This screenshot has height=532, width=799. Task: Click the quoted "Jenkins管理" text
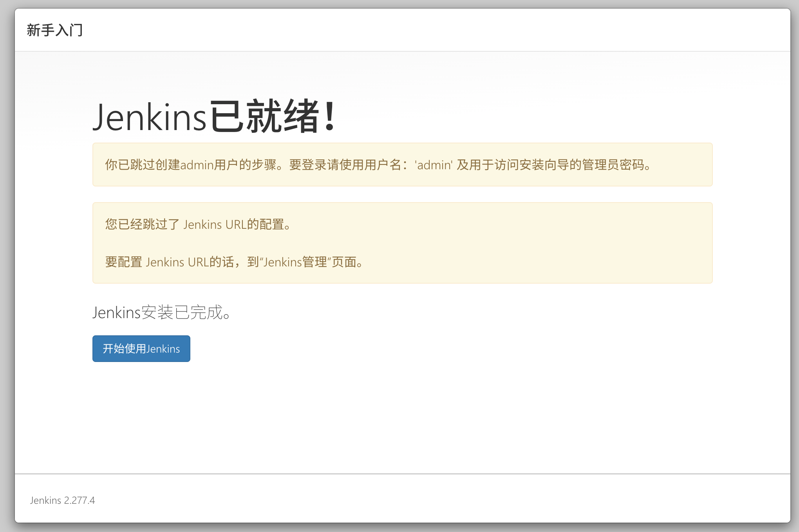295,262
